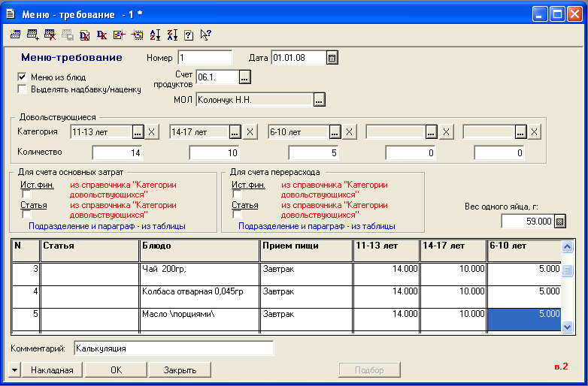Enable Выделять надбавку/наценку checkbox
Screen dimensions: 588x386
[x=22, y=89]
